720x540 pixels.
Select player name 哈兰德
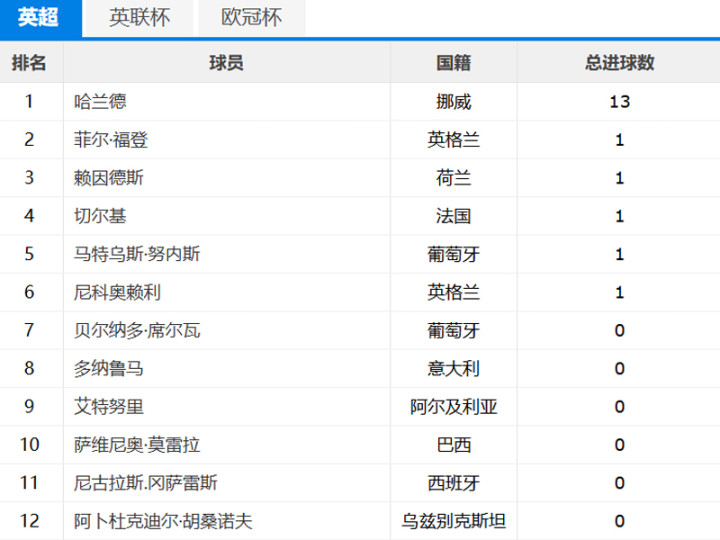click(100, 101)
